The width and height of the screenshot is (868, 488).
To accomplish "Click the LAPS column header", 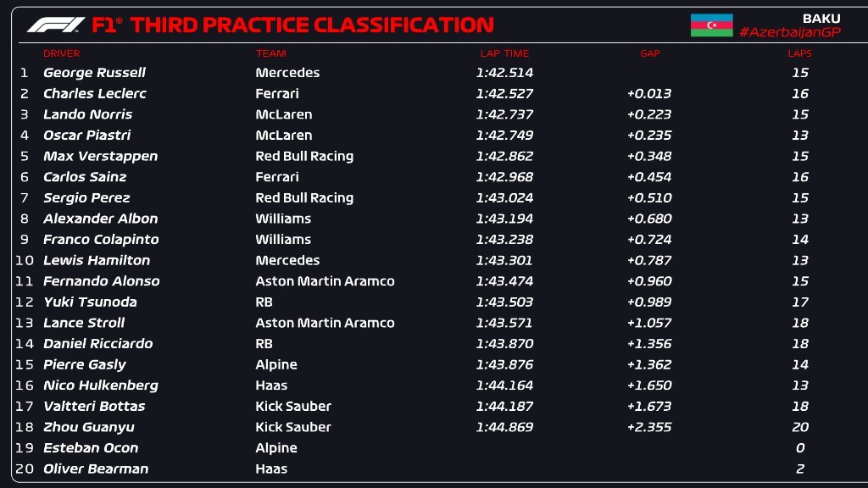I will 800,53.
